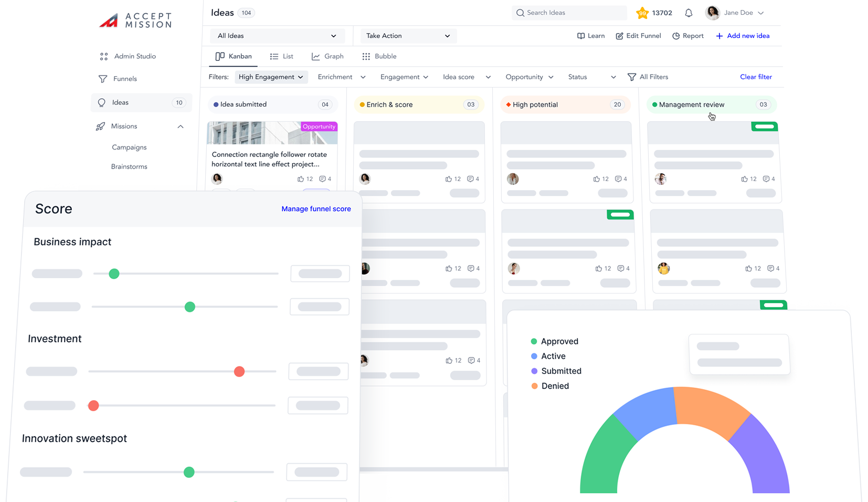The height and width of the screenshot is (502, 868).
Task: Select the Brainstorms menu item
Action: click(129, 166)
